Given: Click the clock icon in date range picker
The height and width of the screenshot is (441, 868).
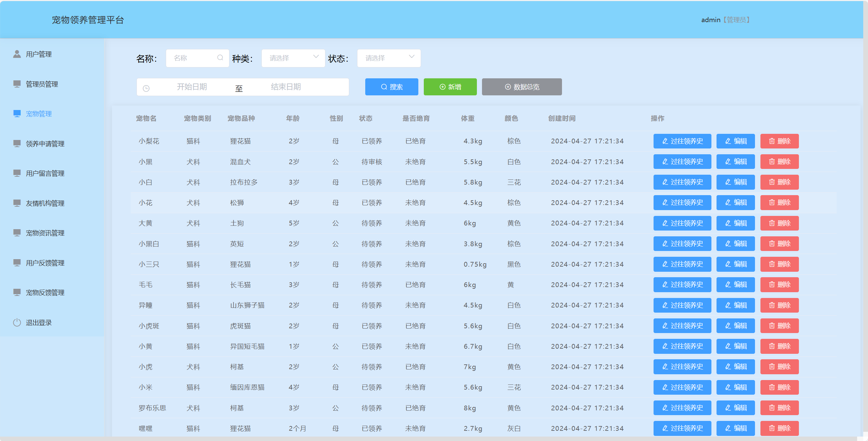Looking at the screenshot, I should 146,88.
